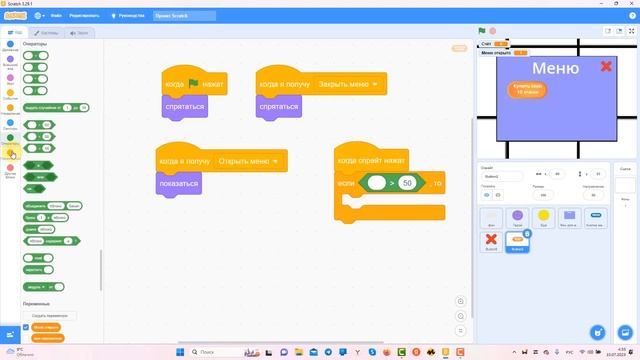Select the Stage backdrop pane

point(625,186)
